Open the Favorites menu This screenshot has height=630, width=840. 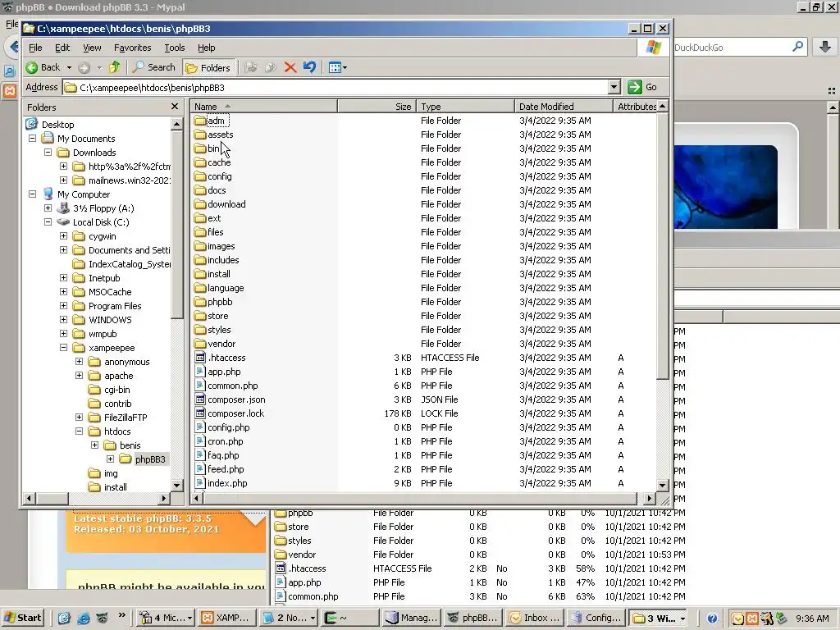[x=132, y=48]
